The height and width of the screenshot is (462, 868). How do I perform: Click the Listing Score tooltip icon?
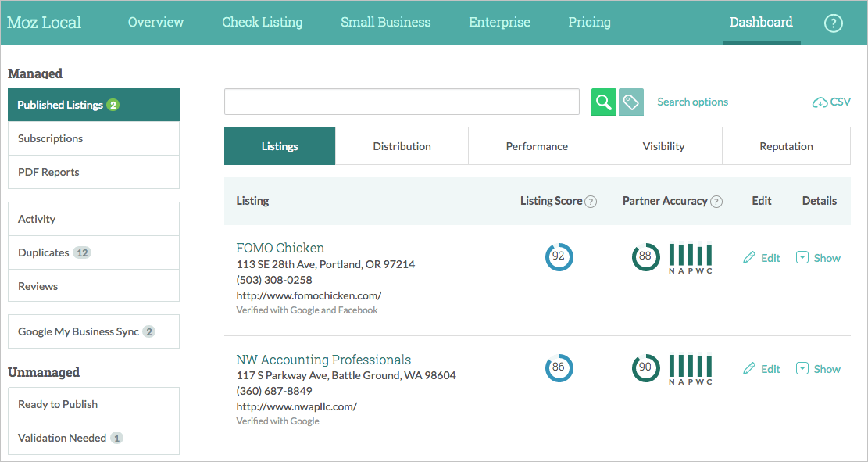click(591, 201)
